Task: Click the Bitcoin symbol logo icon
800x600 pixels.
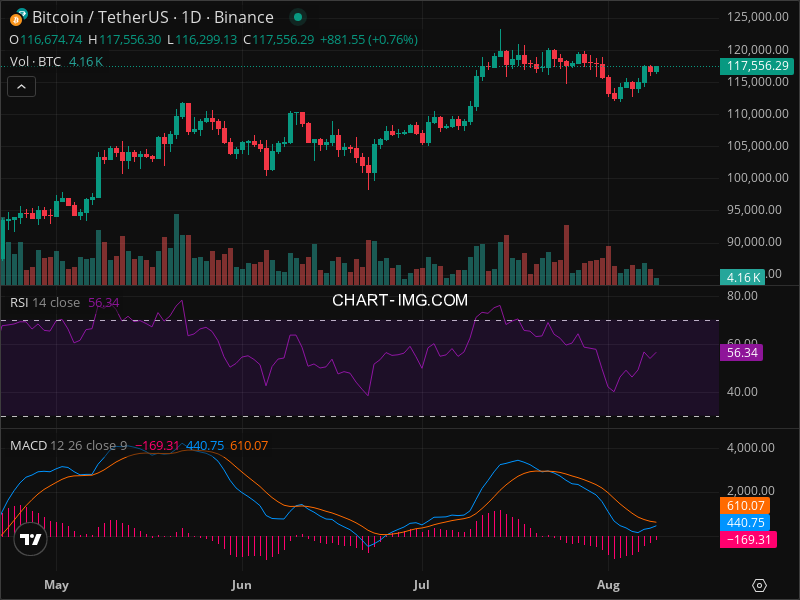Action: coord(19,17)
